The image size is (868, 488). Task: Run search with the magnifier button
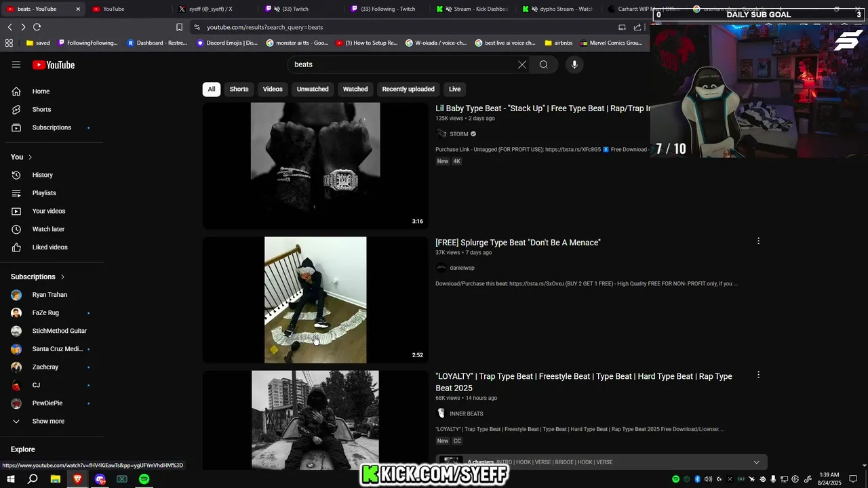[x=544, y=64]
